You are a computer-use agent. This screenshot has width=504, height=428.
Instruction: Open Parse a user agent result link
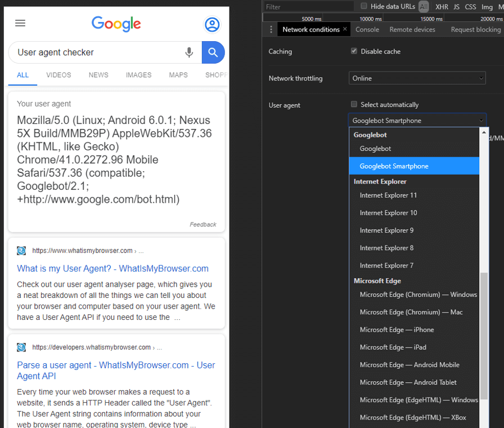click(x=116, y=371)
